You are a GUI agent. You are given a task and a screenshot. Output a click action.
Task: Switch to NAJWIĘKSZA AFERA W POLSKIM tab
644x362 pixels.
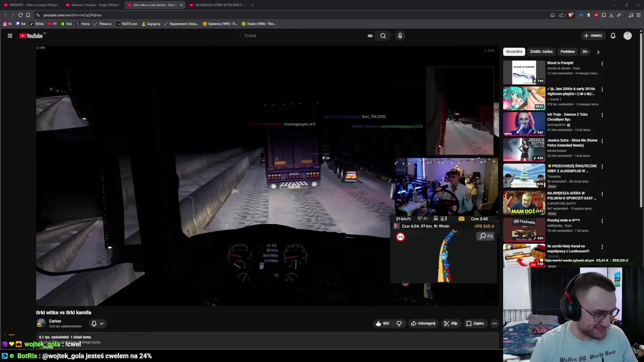[216, 5]
